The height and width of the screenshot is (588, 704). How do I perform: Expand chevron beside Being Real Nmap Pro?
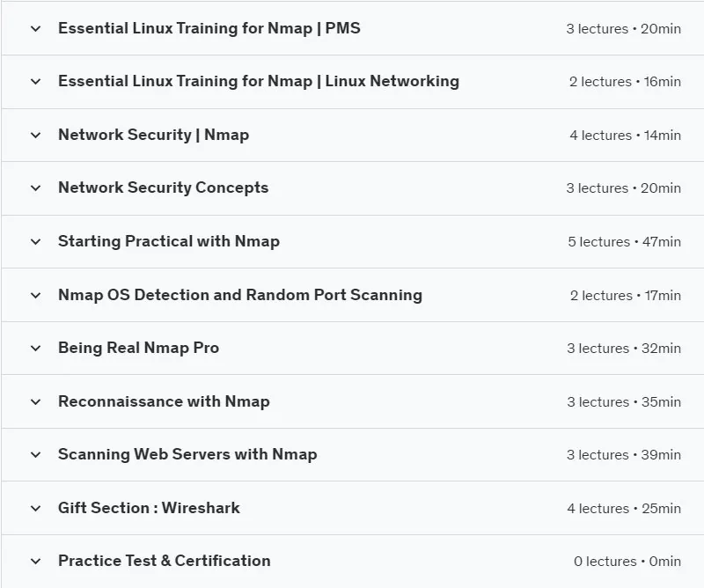(x=35, y=348)
